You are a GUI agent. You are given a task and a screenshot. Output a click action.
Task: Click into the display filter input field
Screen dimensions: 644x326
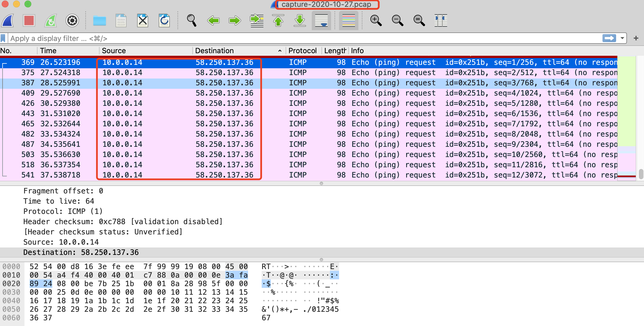tap(284, 38)
